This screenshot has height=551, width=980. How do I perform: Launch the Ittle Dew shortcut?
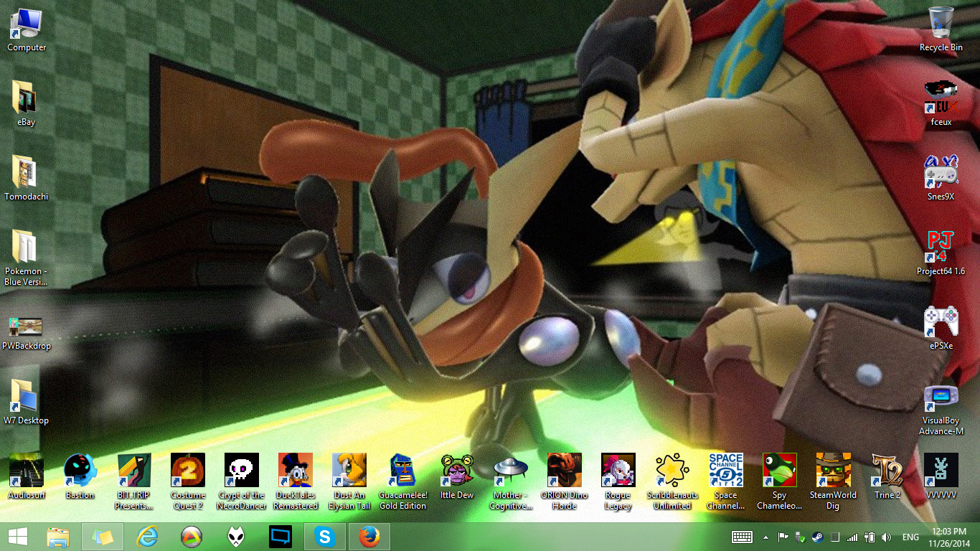pyautogui.click(x=457, y=476)
